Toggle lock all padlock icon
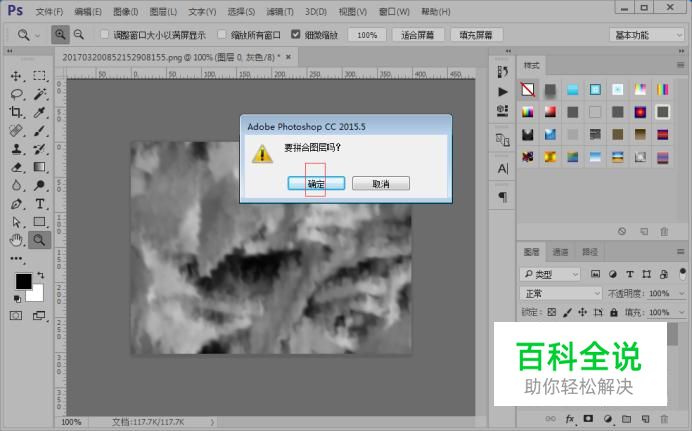 [x=613, y=312]
